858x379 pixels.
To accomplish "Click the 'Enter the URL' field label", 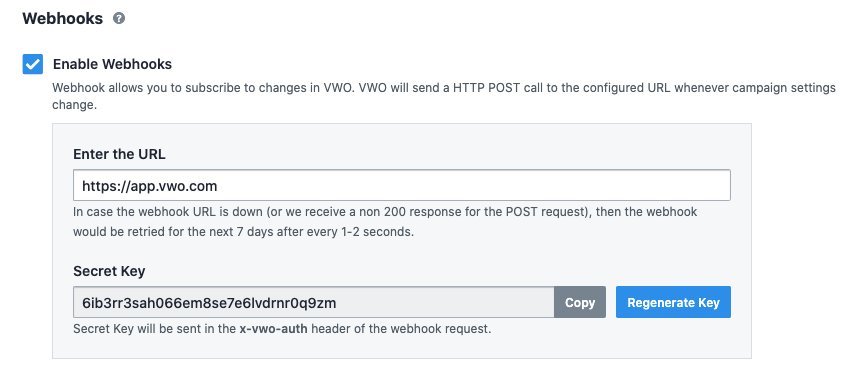I will (119, 154).
